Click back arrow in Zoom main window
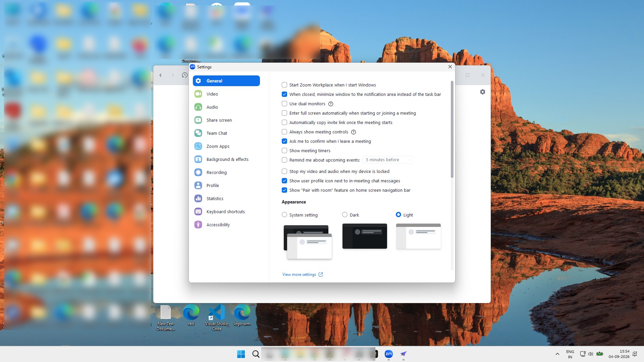The height and width of the screenshot is (362, 644). tap(161, 75)
